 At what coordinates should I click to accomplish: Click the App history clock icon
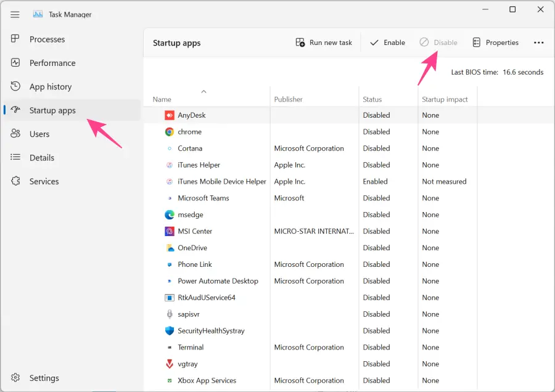click(15, 86)
